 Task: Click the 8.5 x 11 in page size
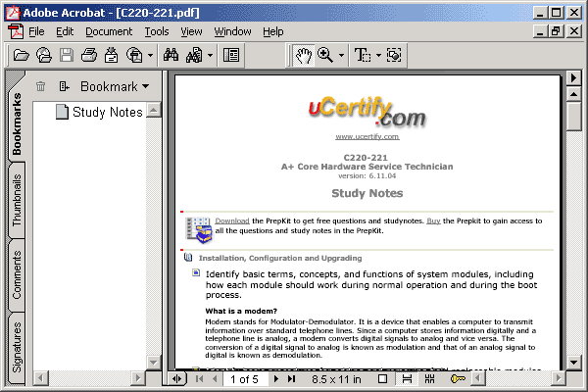tap(336, 379)
